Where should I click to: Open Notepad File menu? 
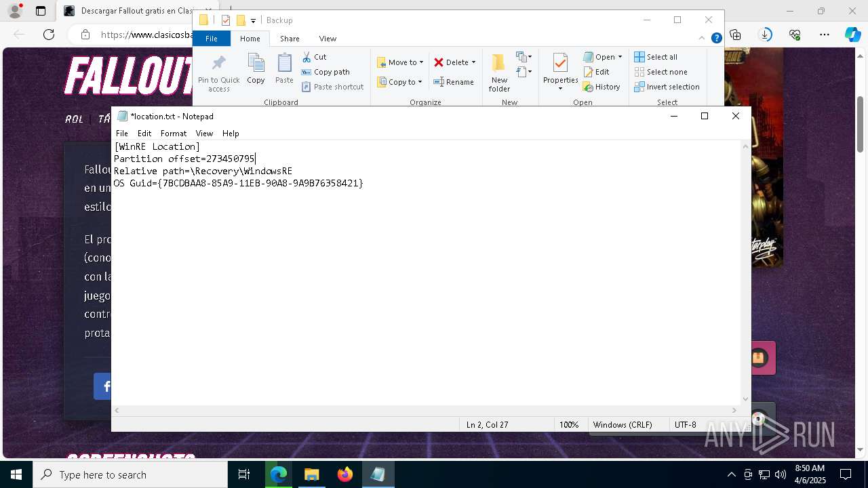click(x=122, y=134)
